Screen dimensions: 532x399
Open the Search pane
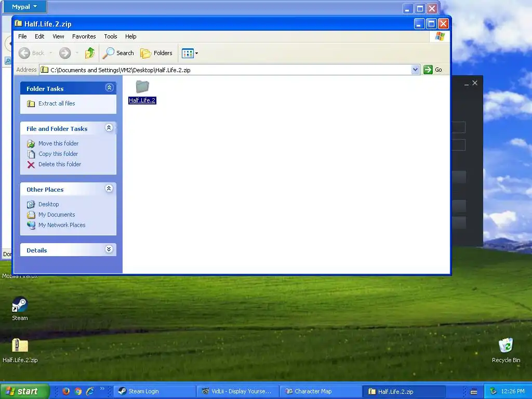point(118,53)
